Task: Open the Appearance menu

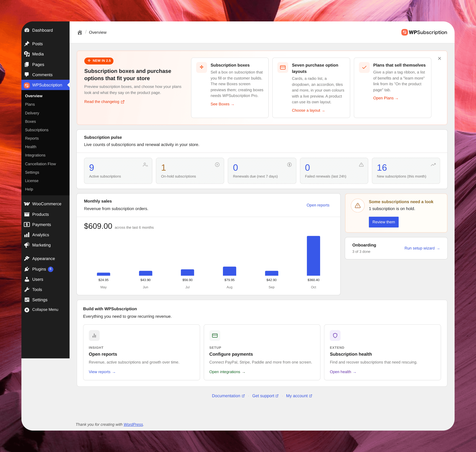Action: [x=46, y=259]
